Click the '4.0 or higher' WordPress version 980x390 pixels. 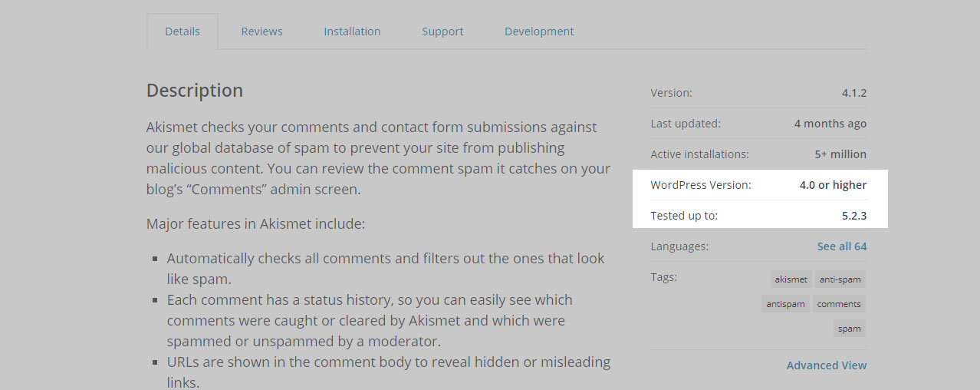tap(834, 185)
